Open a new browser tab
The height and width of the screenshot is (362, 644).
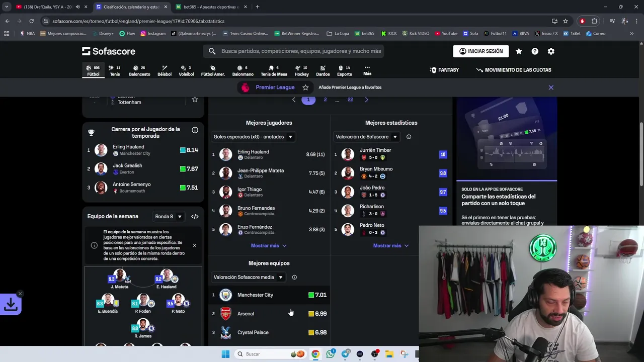pos(258,7)
